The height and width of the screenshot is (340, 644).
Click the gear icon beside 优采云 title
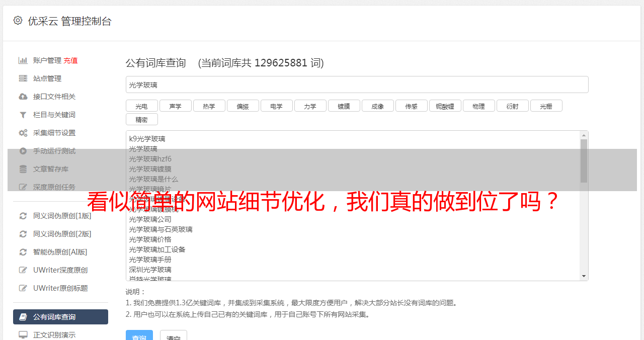18,21
